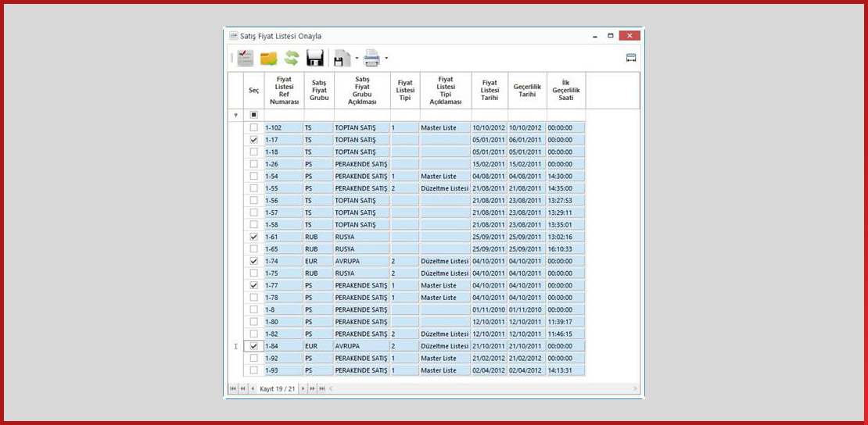Image resolution: width=868 pixels, height=425 pixels.
Task: Uncheck the box for row 1-84
Action: 253,346
